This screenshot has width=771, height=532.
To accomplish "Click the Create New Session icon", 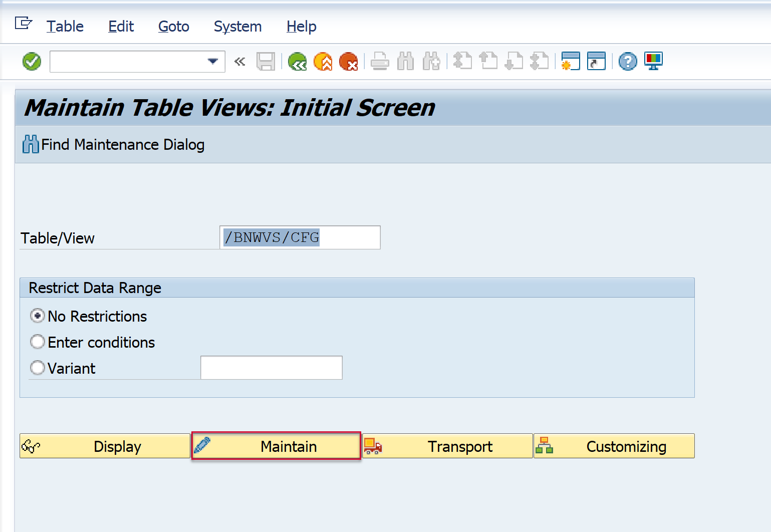I will [571, 62].
